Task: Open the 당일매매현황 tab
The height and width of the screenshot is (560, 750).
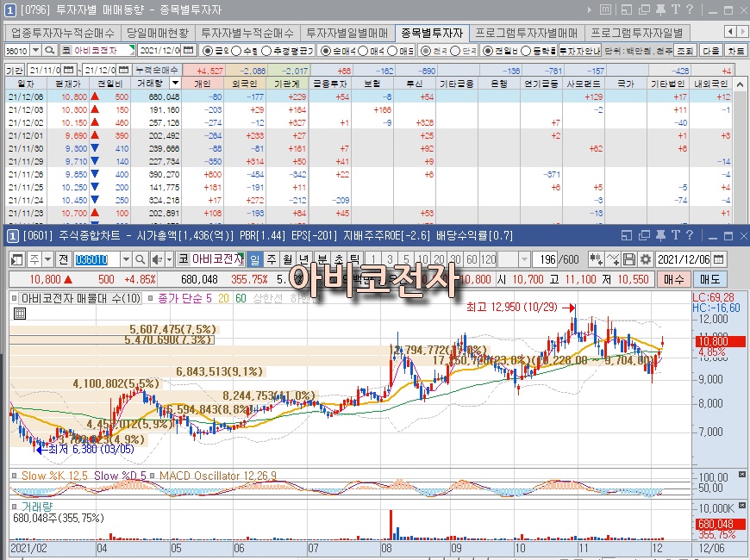Action: [158, 33]
